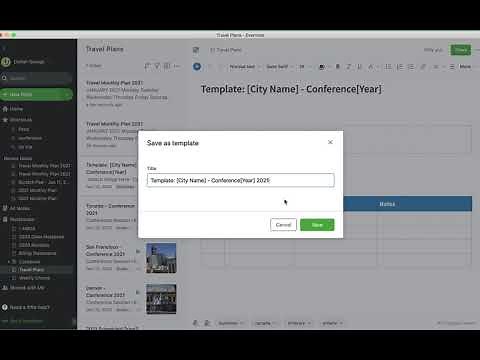The height and width of the screenshot is (360, 480).
Task: Open Home in the sidebar
Action: pos(16,109)
